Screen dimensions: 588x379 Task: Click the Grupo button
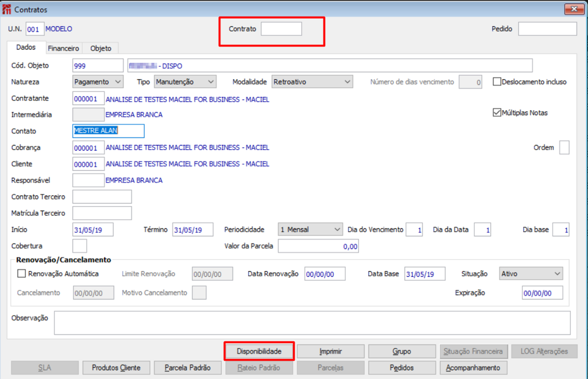[x=402, y=351]
